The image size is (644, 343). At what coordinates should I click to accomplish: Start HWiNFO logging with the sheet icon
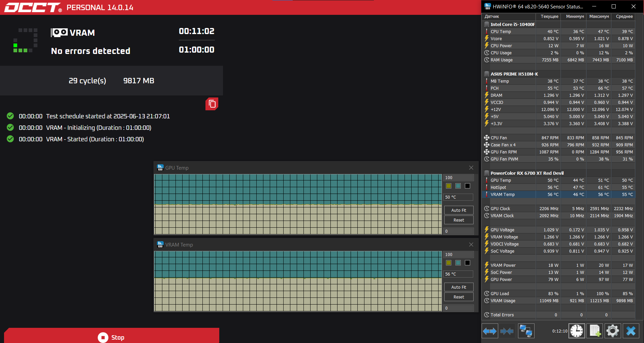594,331
